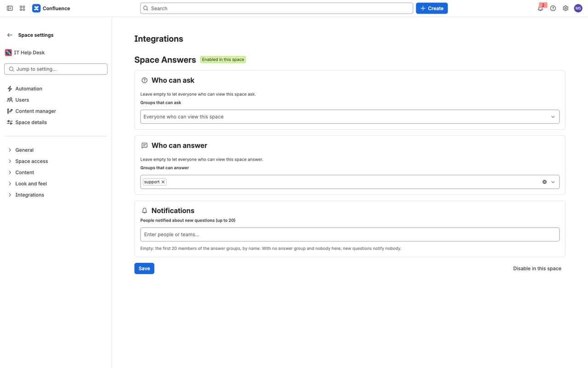This screenshot has width=588, height=368.
Task: Click the Notifications heading
Action: 173,211
